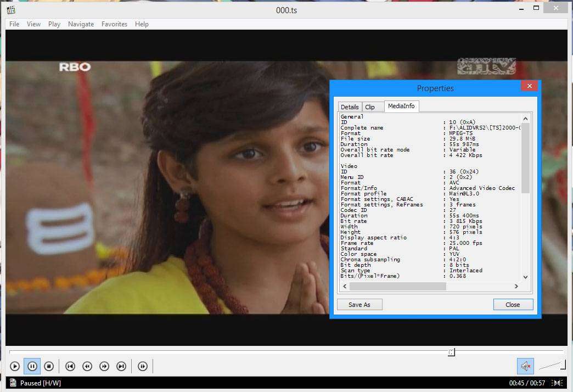This screenshot has height=392, width=573.
Task: Click the volume slider
Action: click(552, 365)
